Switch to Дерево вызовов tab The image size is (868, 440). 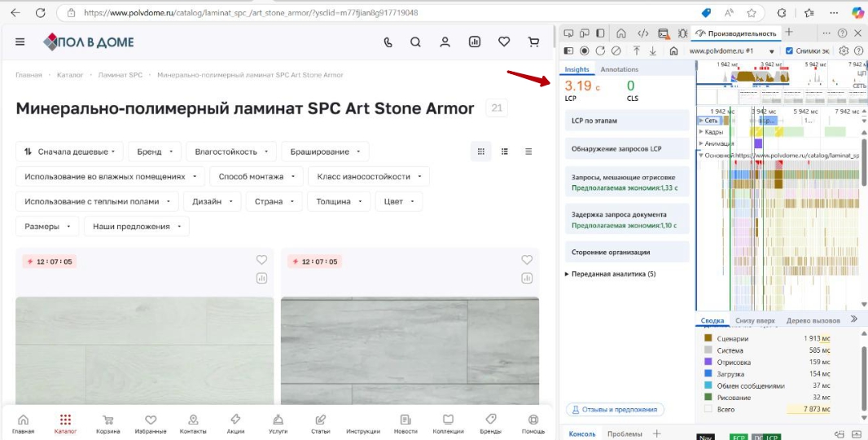coord(813,320)
